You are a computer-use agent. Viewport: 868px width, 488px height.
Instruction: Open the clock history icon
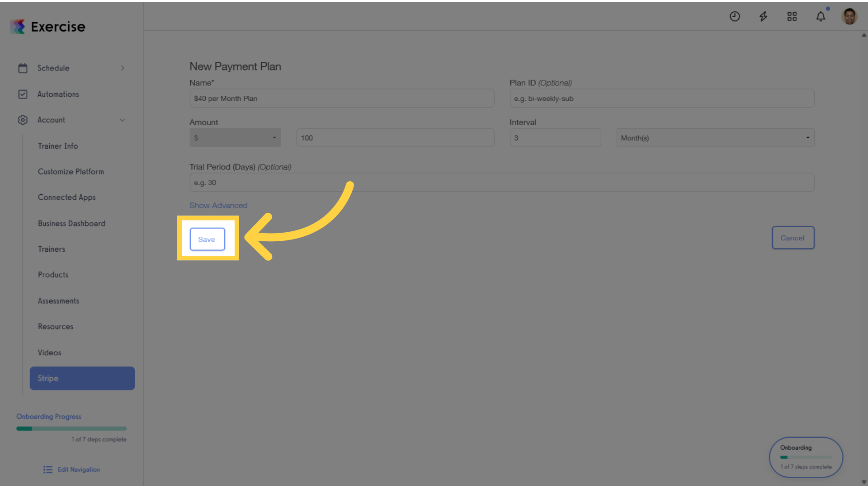[x=735, y=17]
